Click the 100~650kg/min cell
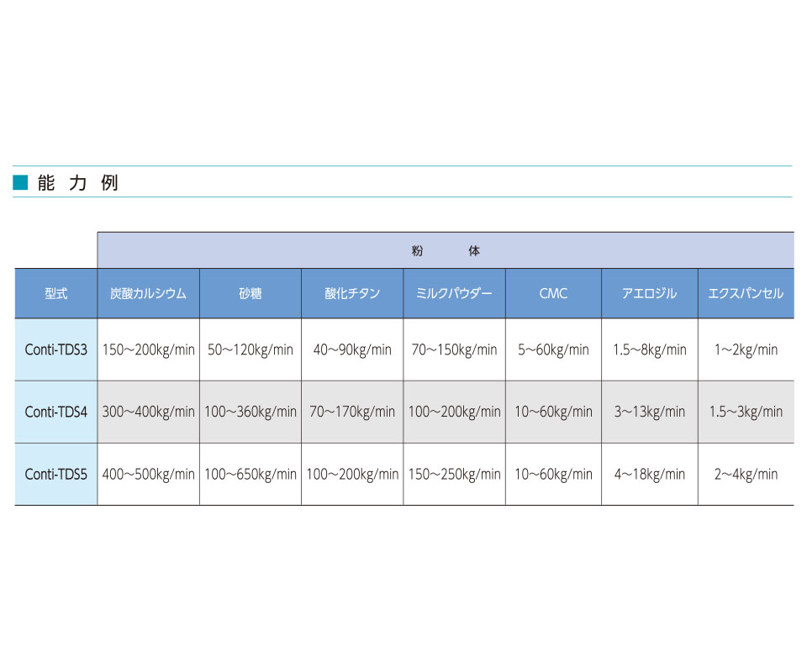Screen dimensions: 807x672 point(251,474)
